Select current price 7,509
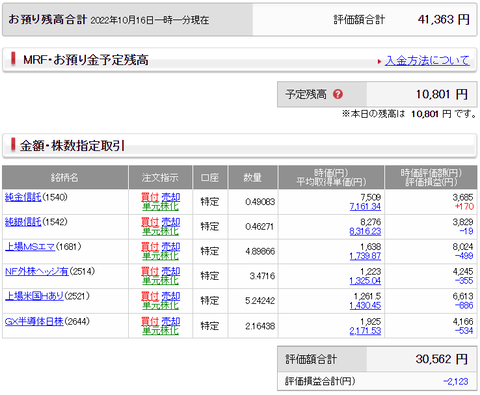Viewport: 480px width, 395px height. (x=371, y=197)
